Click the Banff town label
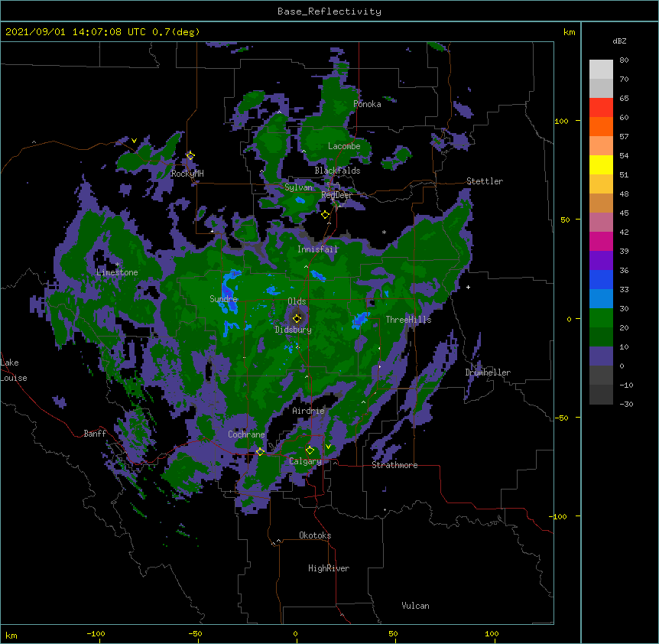This screenshot has width=659, height=644. (95, 434)
